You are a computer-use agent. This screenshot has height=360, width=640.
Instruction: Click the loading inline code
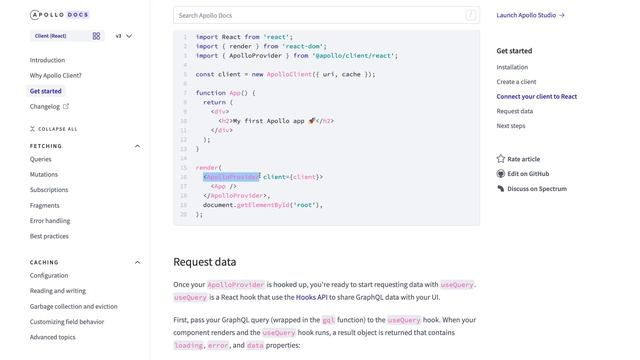click(x=189, y=345)
